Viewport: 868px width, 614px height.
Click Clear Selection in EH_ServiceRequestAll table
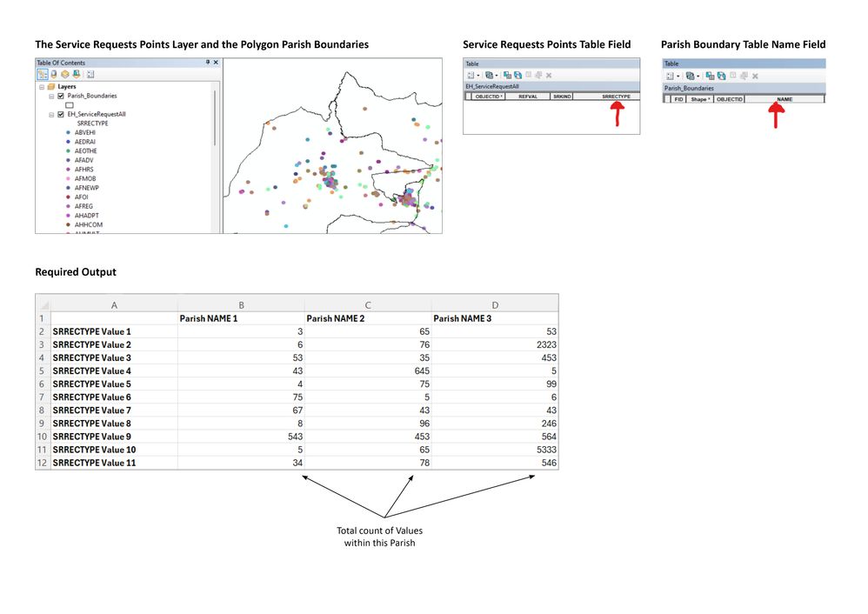tap(528, 75)
